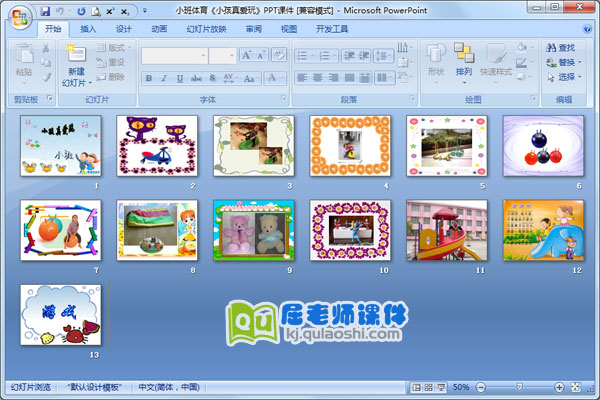Open the 审阅 ribbon tab
600x400 pixels.
pos(254,29)
